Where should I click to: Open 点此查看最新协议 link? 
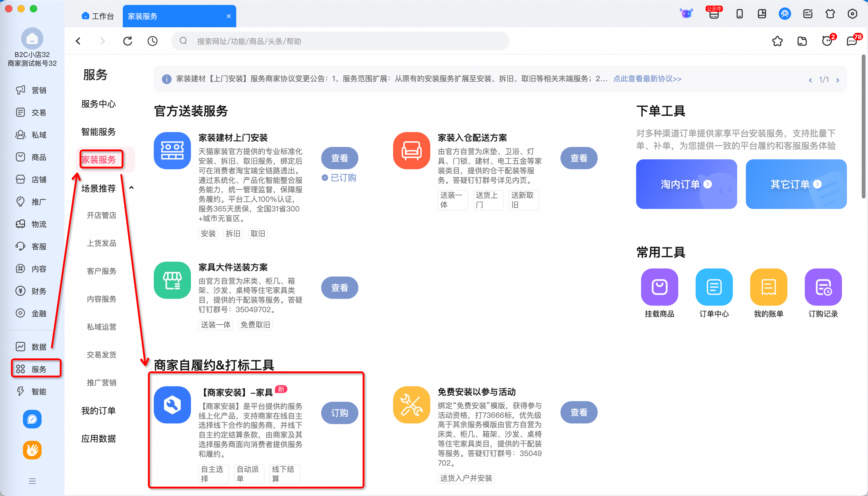pos(647,79)
